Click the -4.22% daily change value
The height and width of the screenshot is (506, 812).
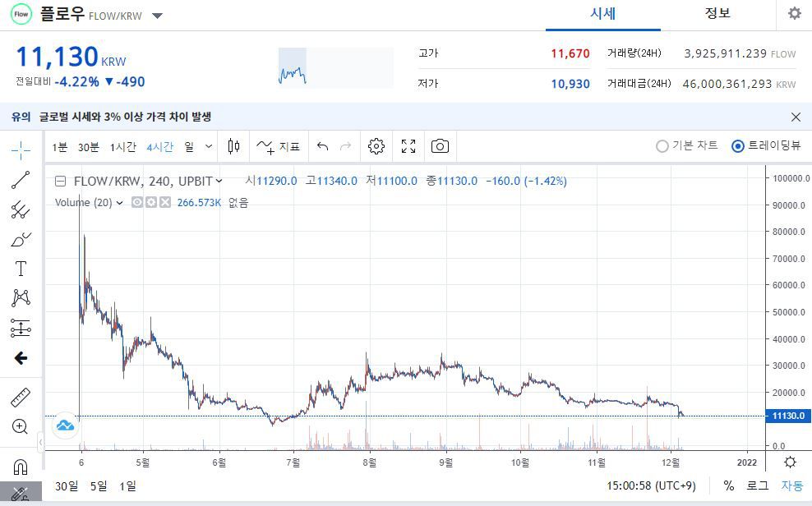(x=76, y=82)
